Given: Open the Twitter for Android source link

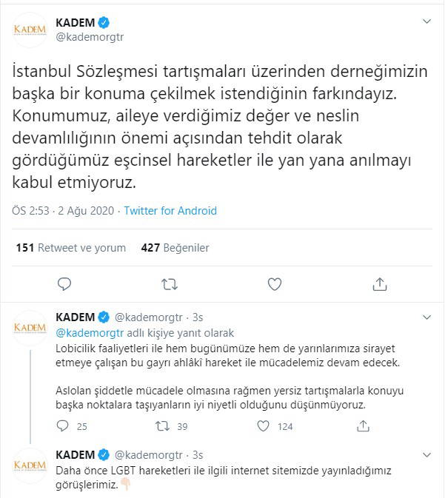Looking at the screenshot, I should point(170,211).
